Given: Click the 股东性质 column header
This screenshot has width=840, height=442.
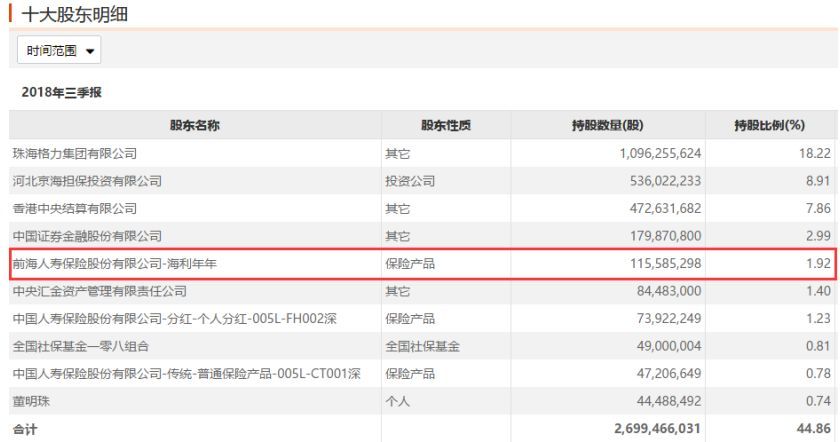Looking at the screenshot, I should [x=446, y=125].
